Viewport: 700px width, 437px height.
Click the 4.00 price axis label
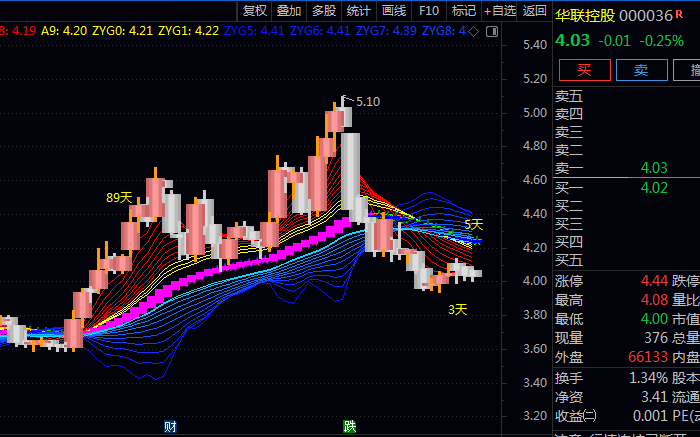pos(535,281)
